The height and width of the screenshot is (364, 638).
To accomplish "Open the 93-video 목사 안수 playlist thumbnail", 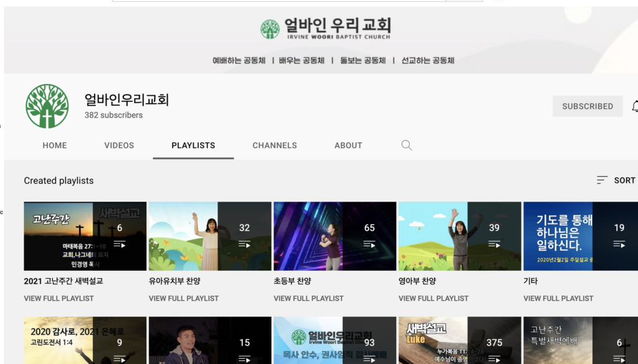I will [335, 340].
